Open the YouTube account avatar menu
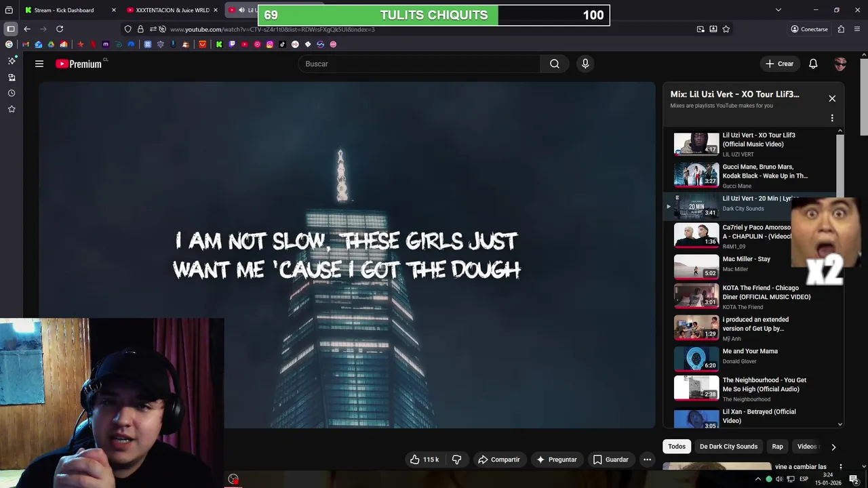Image resolution: width=868 pixels, height=488 pixels. [x=840, y=64]
